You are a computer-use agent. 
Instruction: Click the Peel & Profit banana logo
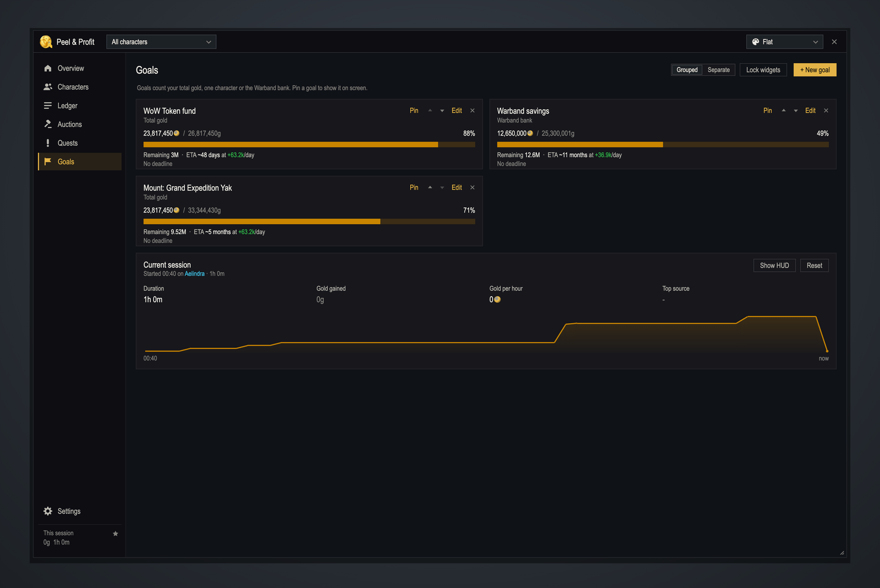46,42
